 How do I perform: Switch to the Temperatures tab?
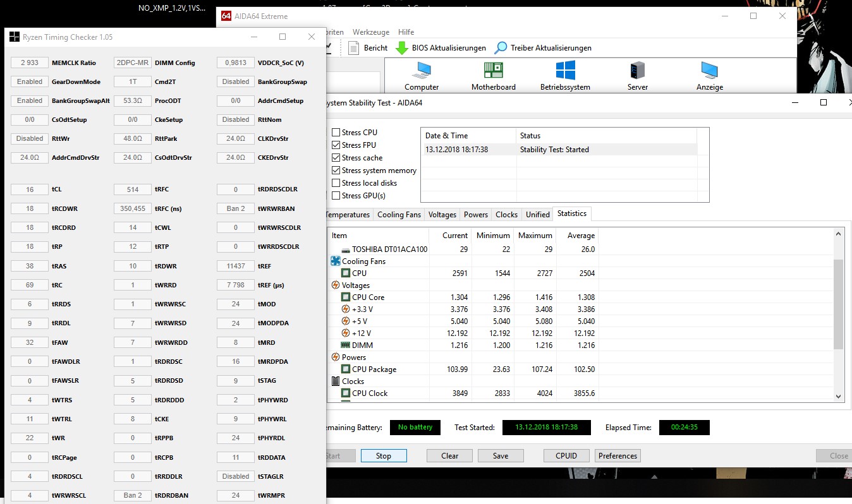click(x=348, y=215)
